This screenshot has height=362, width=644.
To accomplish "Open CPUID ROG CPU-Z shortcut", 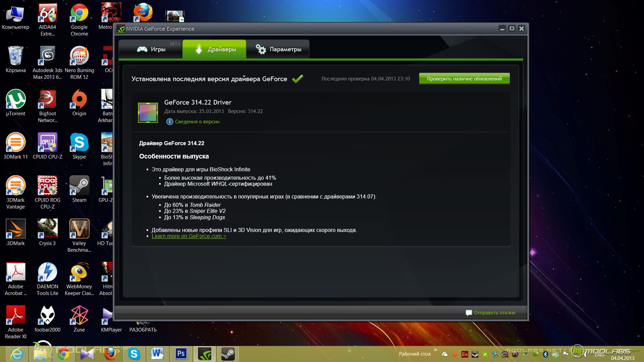I will 47,192.
